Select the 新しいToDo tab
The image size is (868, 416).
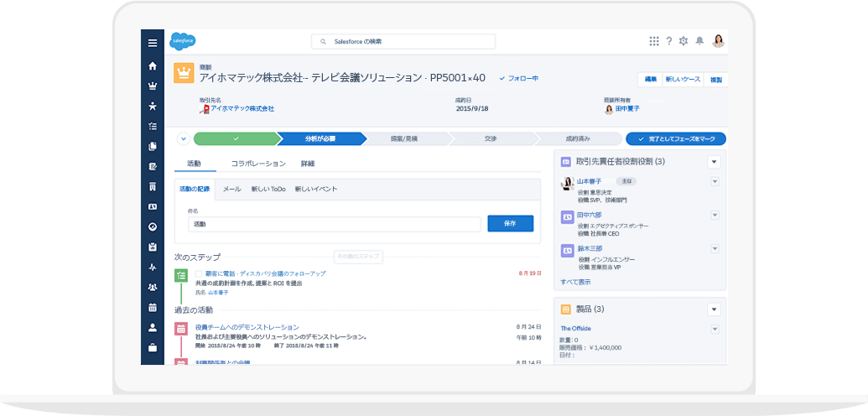pyautogui.click(x=268, y=190)
